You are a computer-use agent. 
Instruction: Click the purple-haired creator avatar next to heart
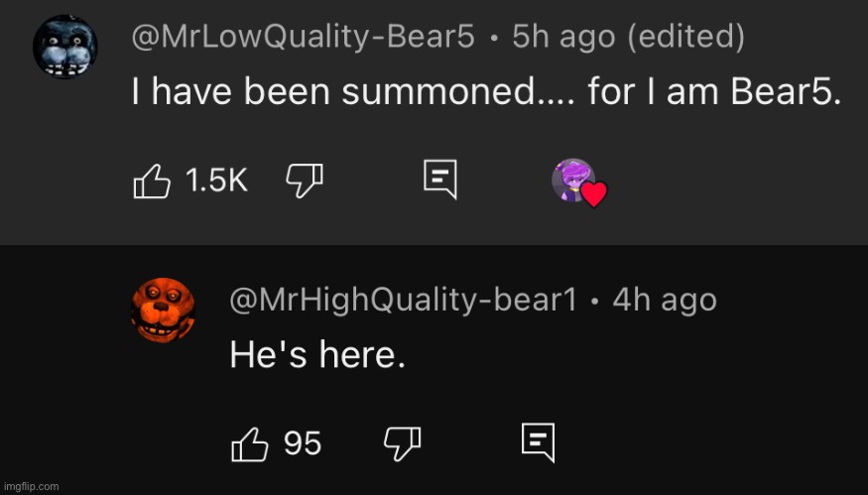click(571, 179)
